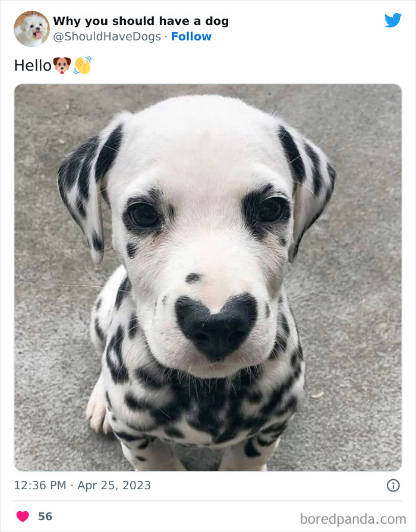Follow the ShouldHaveDogs account
The width and height of the screenshot is (416, 532).
click(191, 36)
